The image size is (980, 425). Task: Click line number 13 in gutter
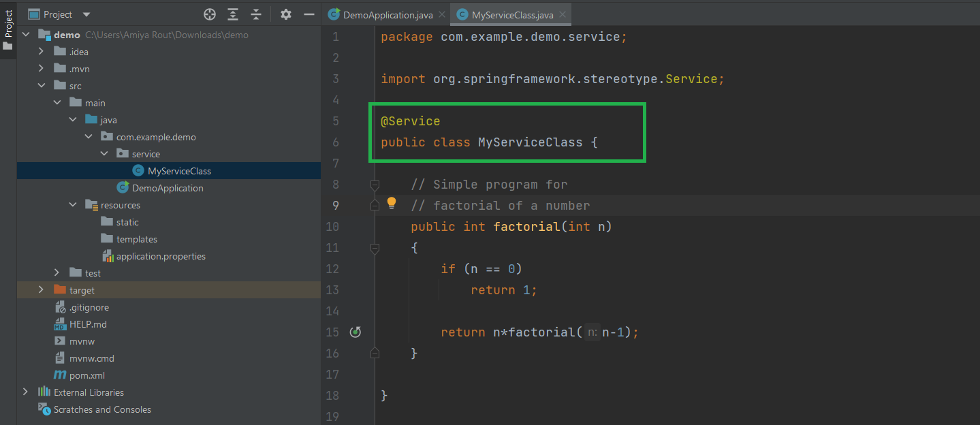coord(332,290)
